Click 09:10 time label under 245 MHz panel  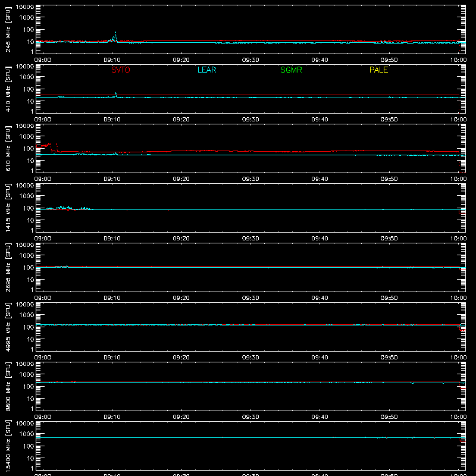click(x=112, y=60)
